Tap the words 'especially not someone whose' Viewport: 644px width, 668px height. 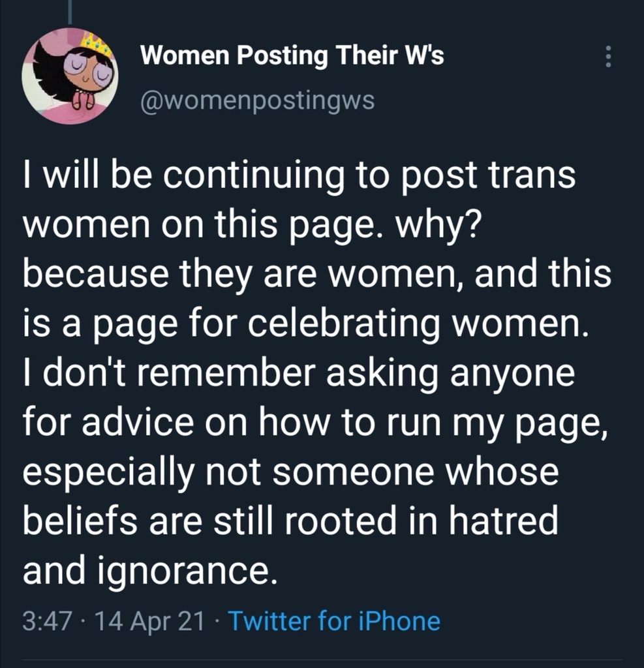click(x=290, y=472)
